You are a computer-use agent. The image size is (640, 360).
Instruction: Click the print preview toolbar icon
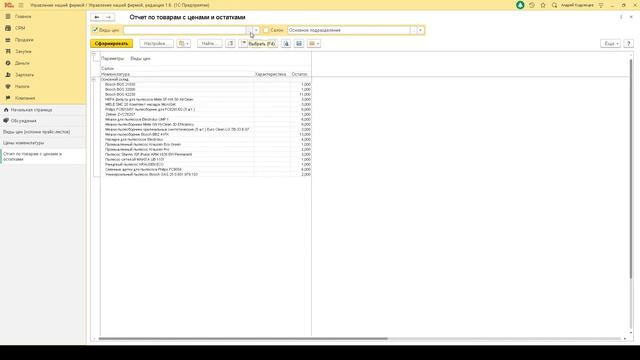coord(286,43)
